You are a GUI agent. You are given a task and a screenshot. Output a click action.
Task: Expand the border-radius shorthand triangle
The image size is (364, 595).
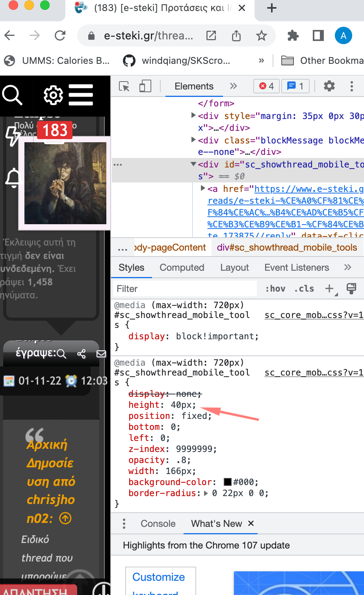[x=206, y=493]
